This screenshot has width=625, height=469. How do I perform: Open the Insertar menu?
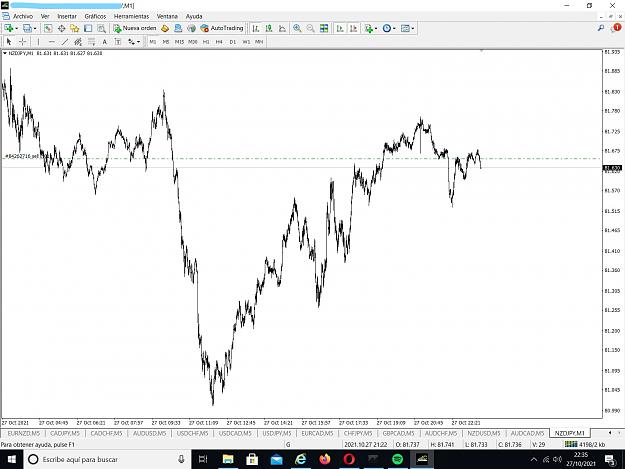[x=67, y=16]
